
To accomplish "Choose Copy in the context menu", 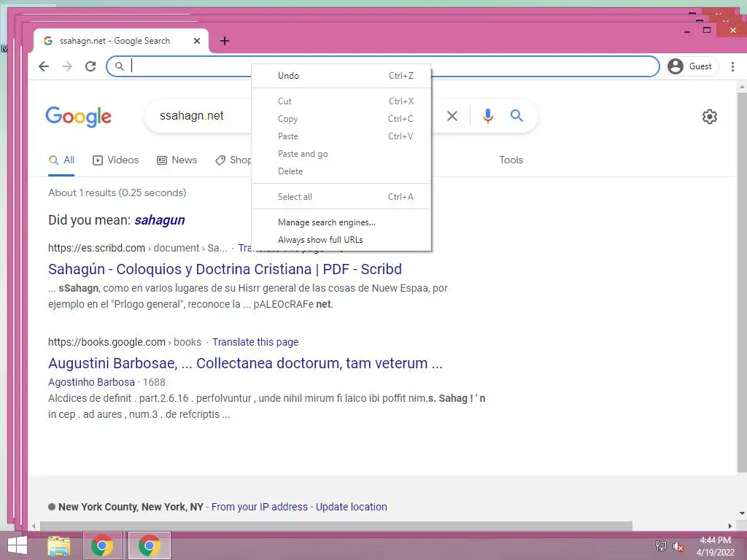I will 341,119.
